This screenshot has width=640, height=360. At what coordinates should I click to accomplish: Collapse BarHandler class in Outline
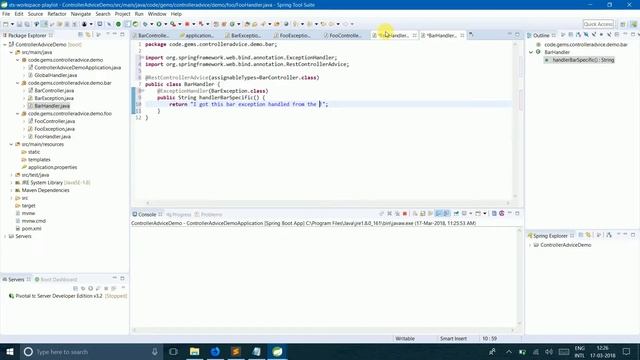[x=531, y=52]
